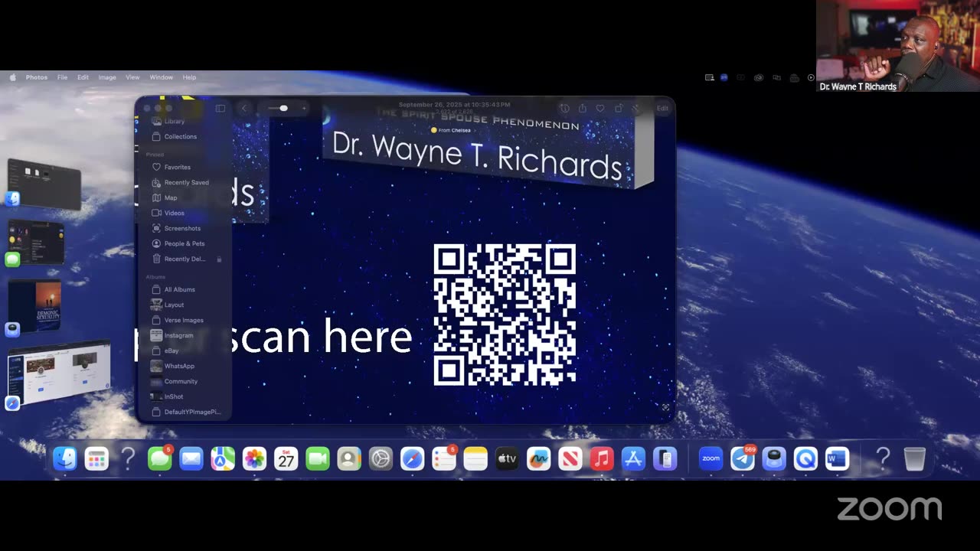Open the Edit button in Photos
This screenshot has width=980, height=551.
(662, 108)
